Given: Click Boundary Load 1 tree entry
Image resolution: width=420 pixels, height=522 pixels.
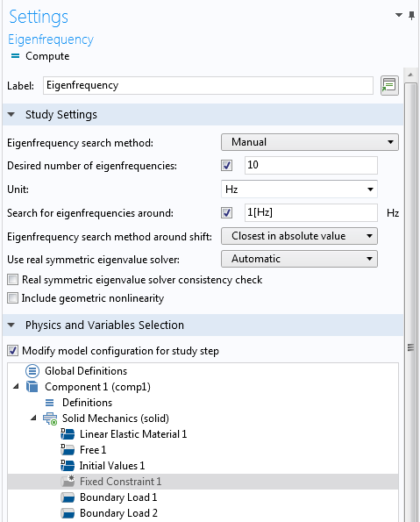Looking at the screenshot, I should [x=118, y=497].
